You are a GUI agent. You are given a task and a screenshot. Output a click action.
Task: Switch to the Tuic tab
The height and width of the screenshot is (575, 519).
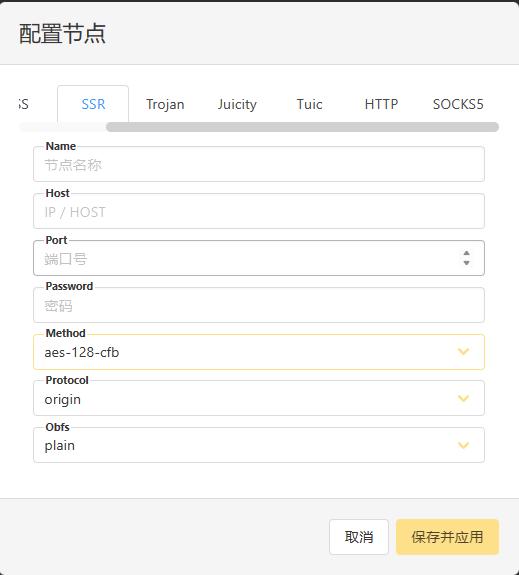(x=309, y=104)
